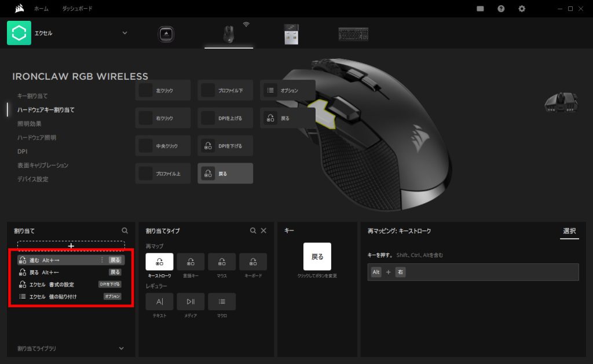Open the settings gear icon
This screenshot has height=364, width=593.
522,9
